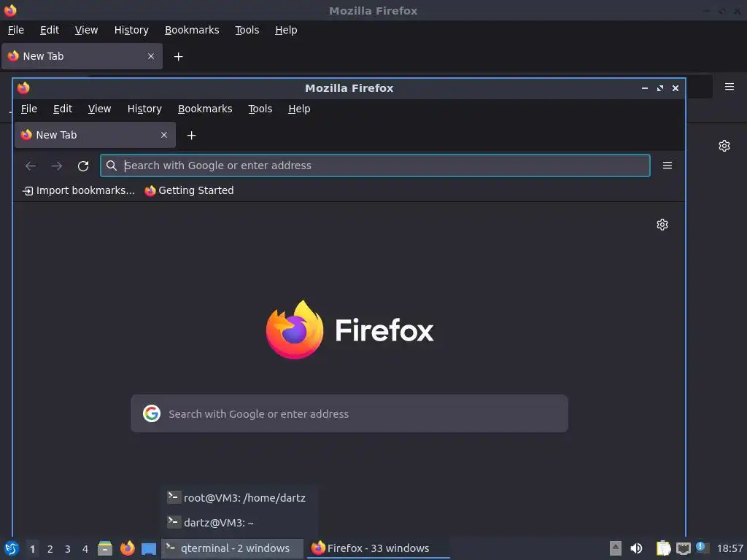Switch to virtual desktop 3
This screenshot has height=560, width=747.
68,549
